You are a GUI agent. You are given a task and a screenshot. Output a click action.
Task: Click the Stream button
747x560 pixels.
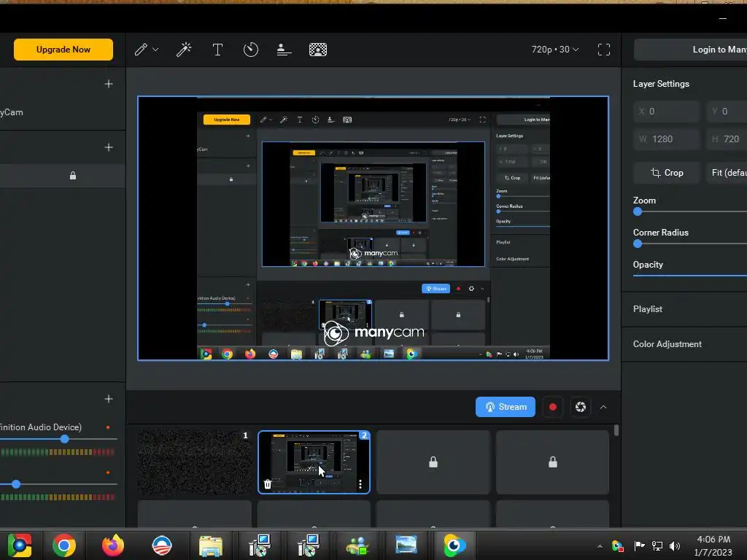(x=505, y=407)
